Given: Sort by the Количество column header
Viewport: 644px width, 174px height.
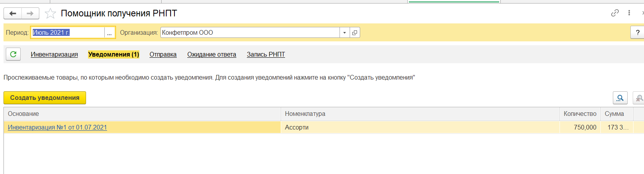Looking at the screenshot, I should [x=579, y=114].
